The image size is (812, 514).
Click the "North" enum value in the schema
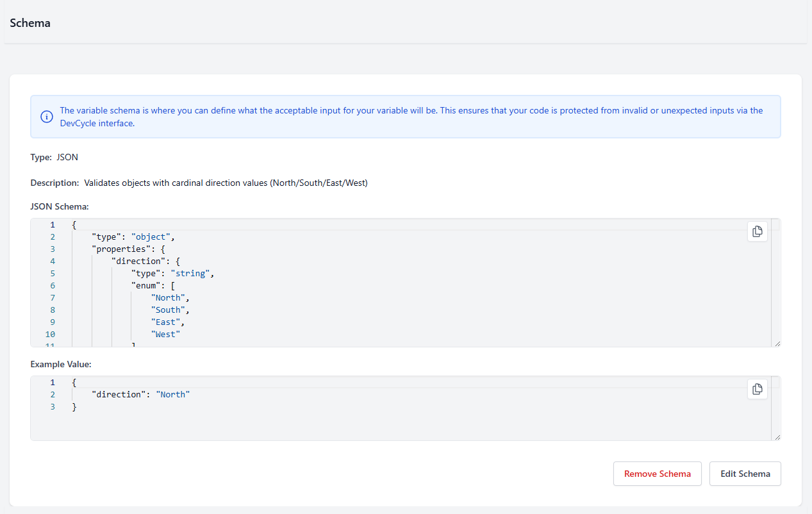pos(169,297)
